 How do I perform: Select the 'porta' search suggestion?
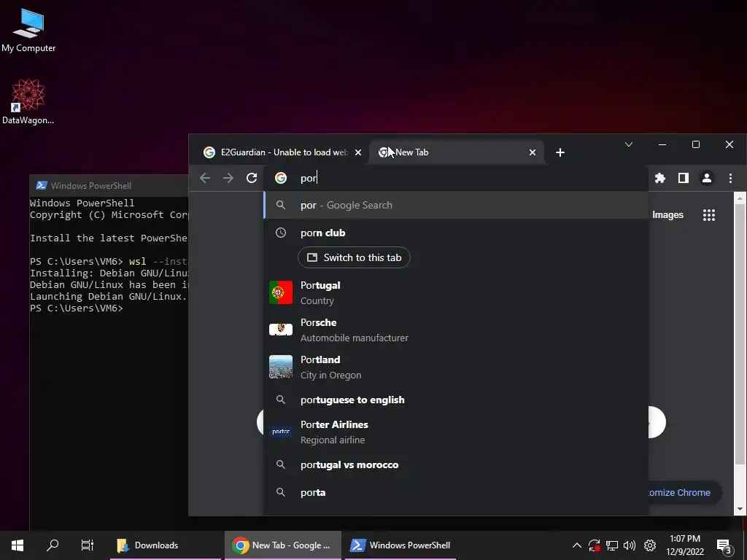456,492
